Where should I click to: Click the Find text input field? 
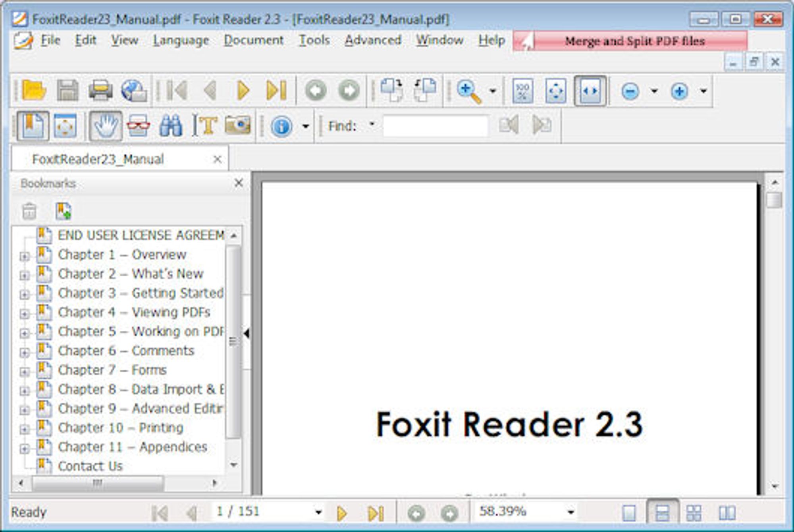(x=436, y=126)
